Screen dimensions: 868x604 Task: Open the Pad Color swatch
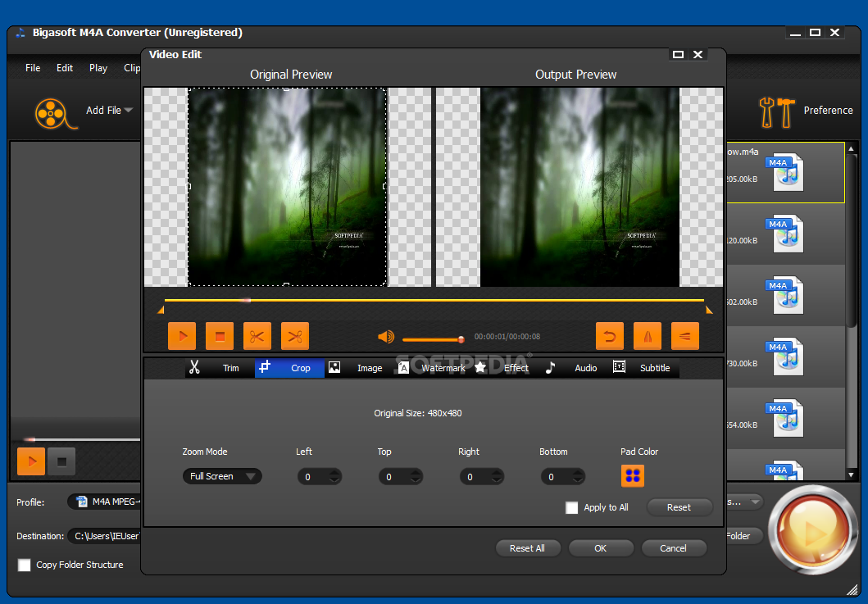(x=632, y=475)
